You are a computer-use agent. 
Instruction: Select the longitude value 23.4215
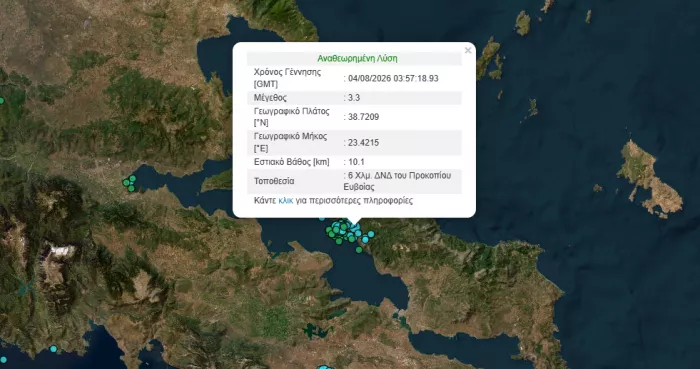363,143
